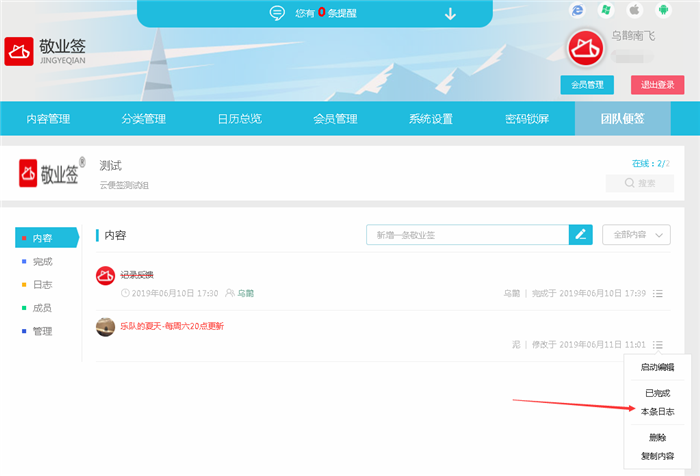This screenshot has height=476, width=700.
Task: Click the red avatar of the 记录反馈 note
Action: click(105, 276)
